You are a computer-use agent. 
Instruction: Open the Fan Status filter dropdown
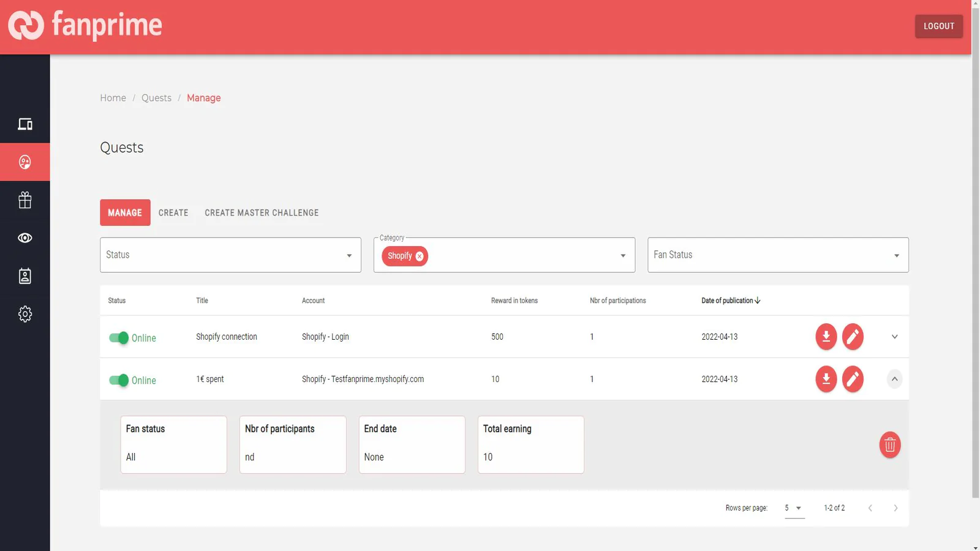point(778,255)
